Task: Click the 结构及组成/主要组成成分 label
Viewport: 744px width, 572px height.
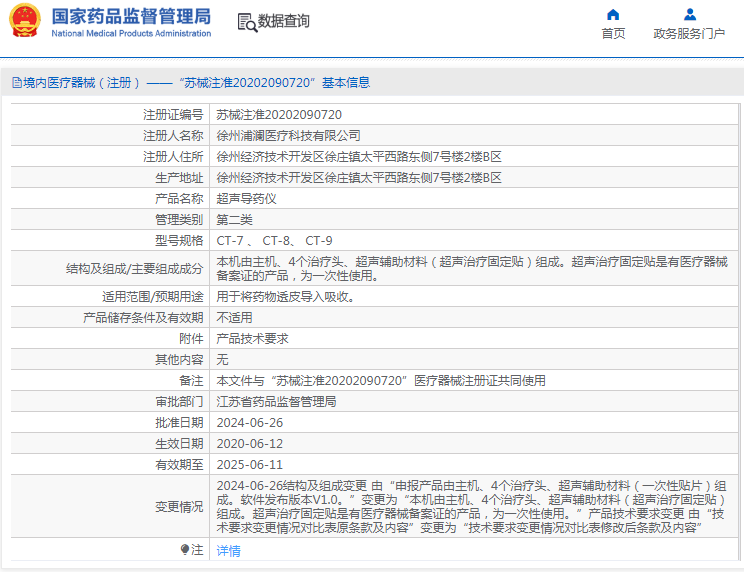Action: point(135,269)
